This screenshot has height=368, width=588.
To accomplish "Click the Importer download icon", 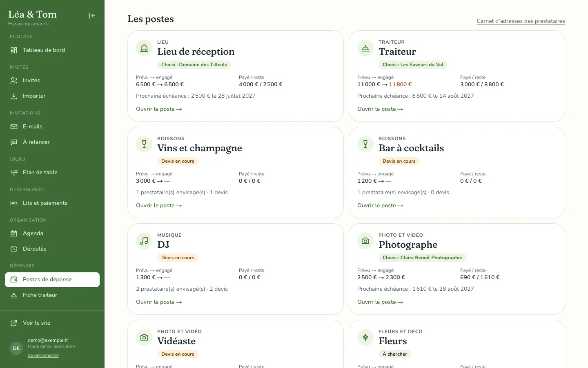I will pos(14,96).
